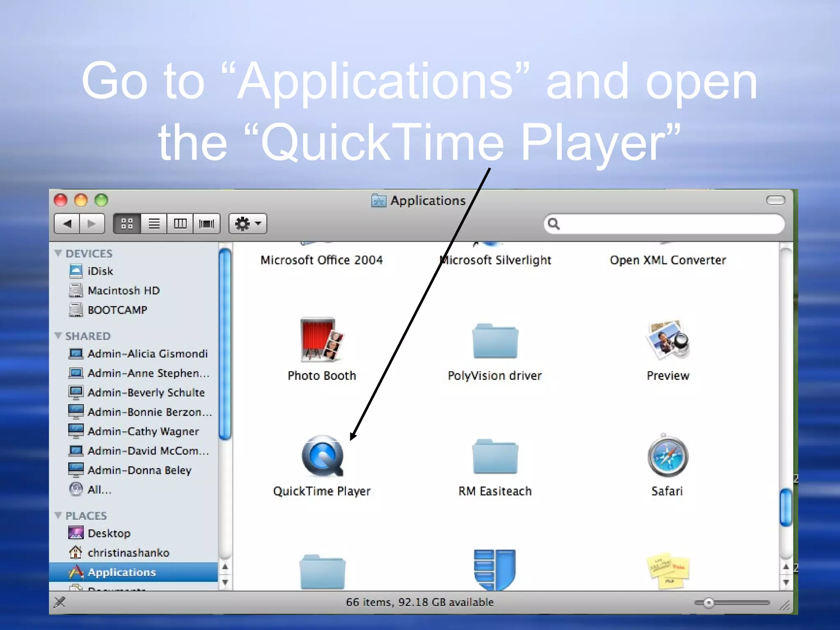The image size is (840, 630).
Task: Switch to icon view
Action: pos(127,224)
